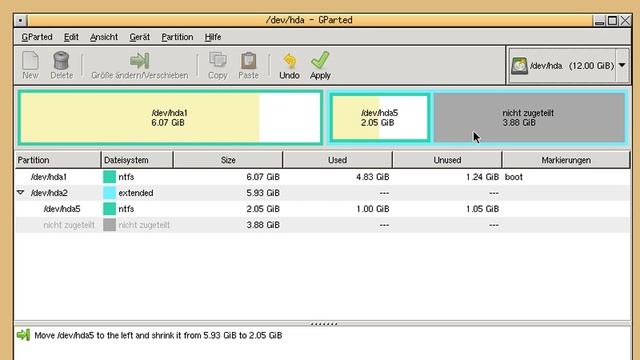Viewport: 640px width, 360px height.
Task: Click the green Apply checkmark icon
Action: tap(320, 60)
